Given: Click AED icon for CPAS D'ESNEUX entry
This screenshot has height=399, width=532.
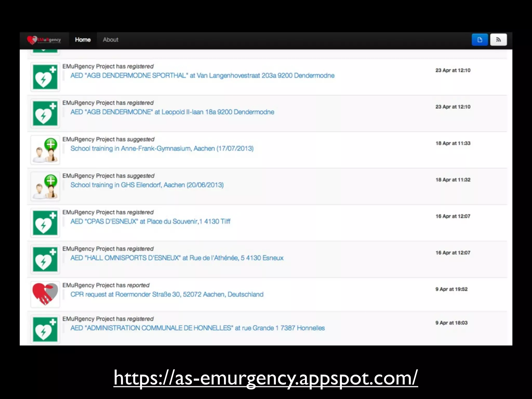Looking at the screenshot, I should click(45, 223).
